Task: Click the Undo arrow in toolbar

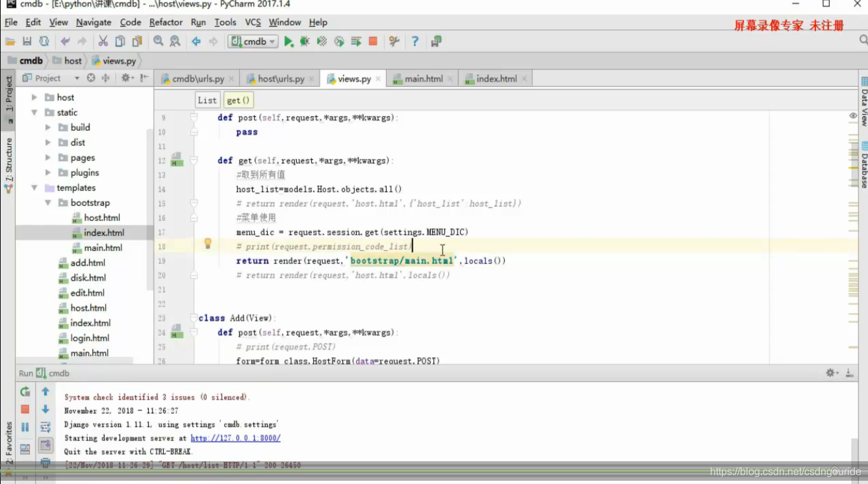Action: click(x=65, y=42)
